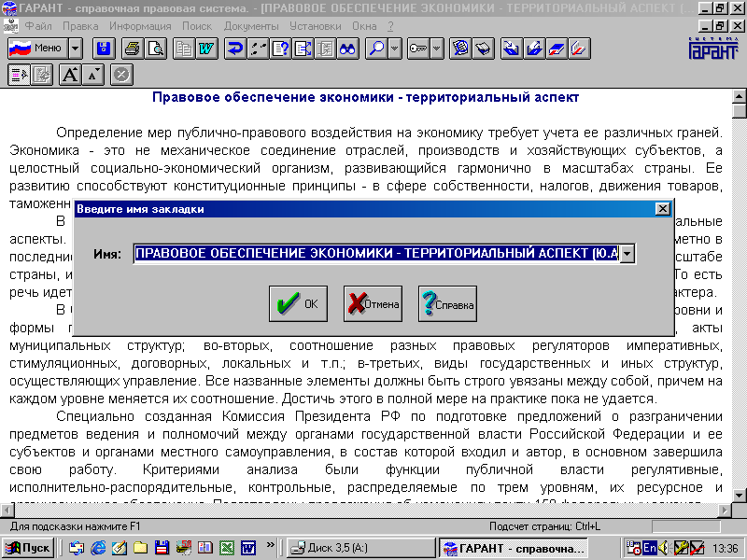This screenshot has height=560, width=747.
Task: Click the grayed comments page icon
Action: point(41,75)
